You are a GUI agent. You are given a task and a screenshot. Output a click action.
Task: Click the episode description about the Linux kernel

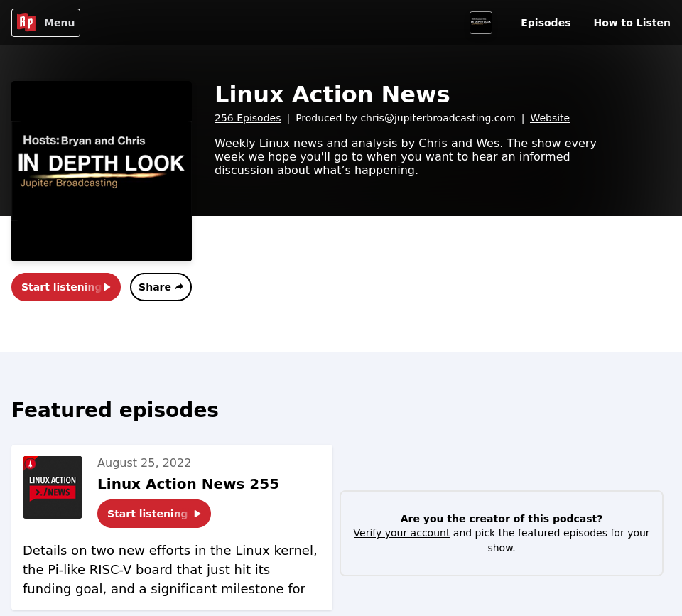click(170, 569)
